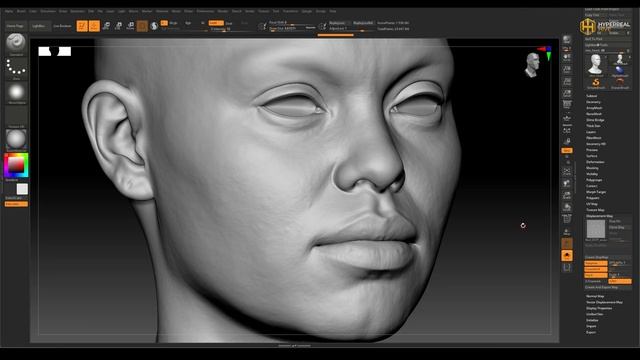Select the Move transform mode icon

pos(106,26)
